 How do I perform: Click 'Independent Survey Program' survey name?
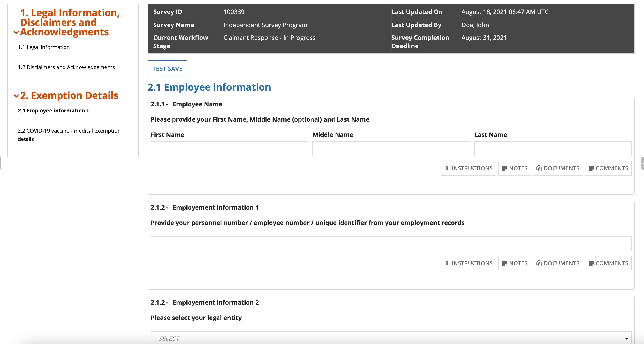tap(265, 25)
